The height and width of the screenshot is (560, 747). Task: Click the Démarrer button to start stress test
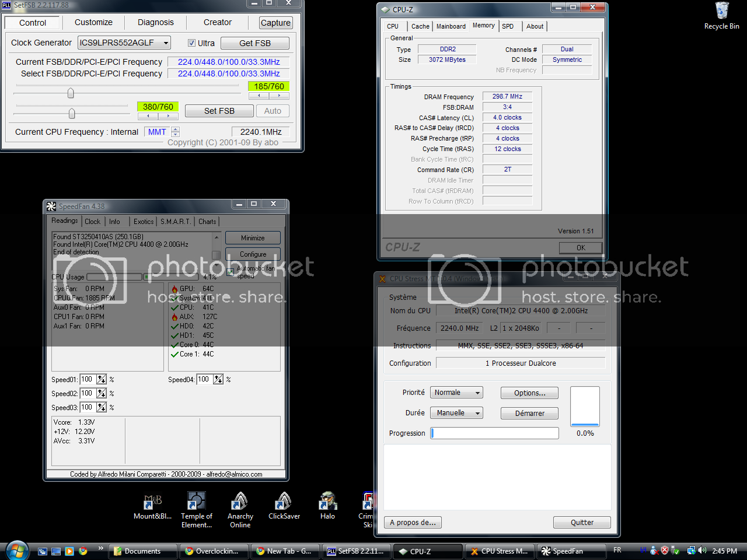click(x=529, y=413)
